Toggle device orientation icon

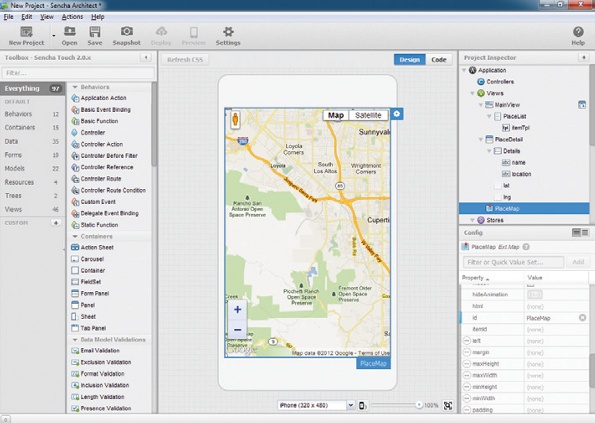(x=362, y=406)
